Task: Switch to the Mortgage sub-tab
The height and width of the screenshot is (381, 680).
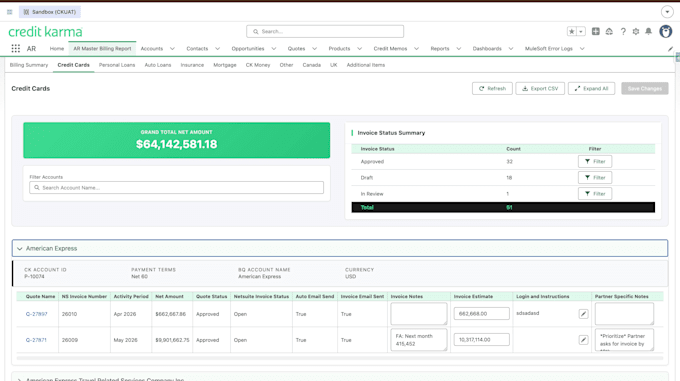Action: pyautogui.click(x=225, y=65)
